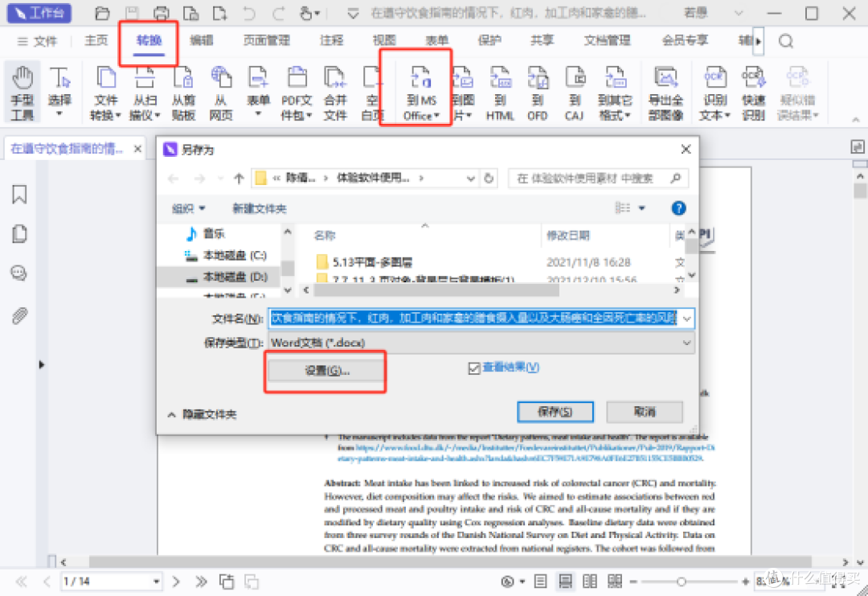
Task: Click zoom in plus button
Action: pyautogui.click(x=746, y=582)
